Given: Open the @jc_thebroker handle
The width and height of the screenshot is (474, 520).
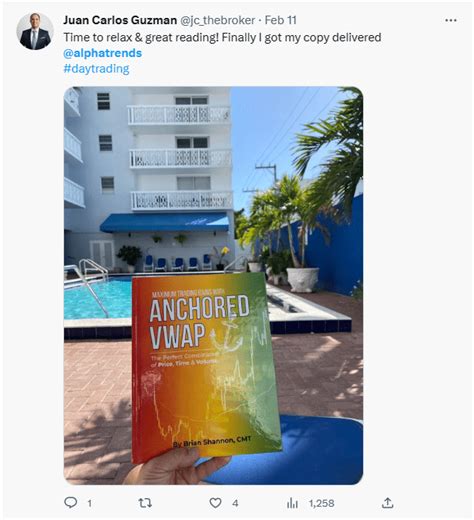Looking at the screenshot, I should (x=218, y=20).
